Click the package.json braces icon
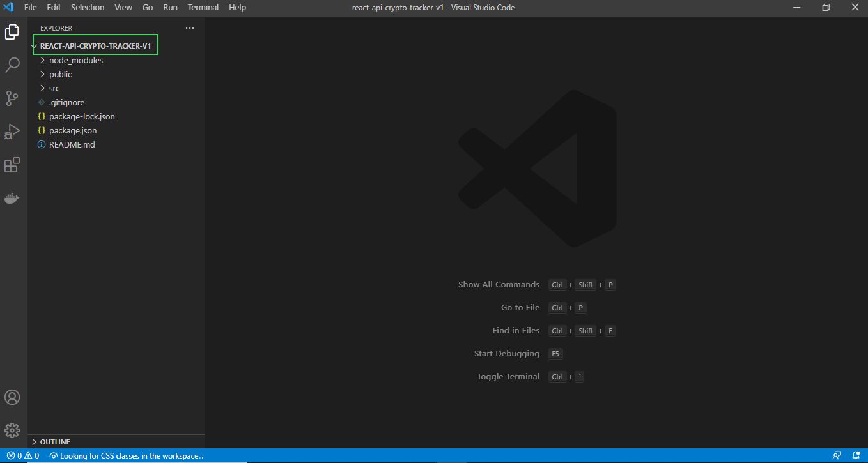Viewport: 868px width, 463px height. [42, 130]
